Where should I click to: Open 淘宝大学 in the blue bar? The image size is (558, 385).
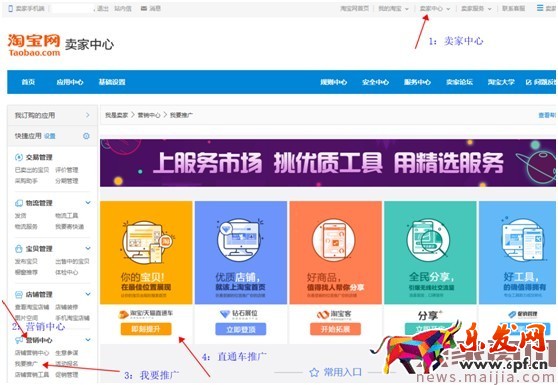point(501,82)
